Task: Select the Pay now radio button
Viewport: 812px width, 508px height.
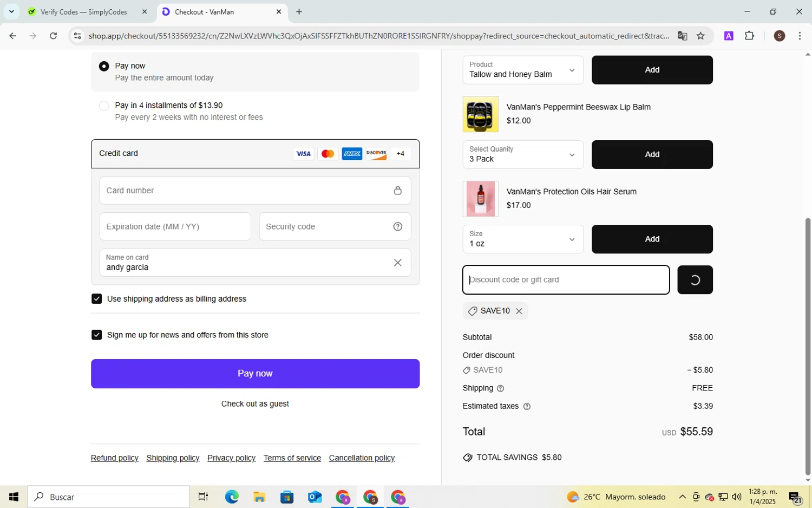Action: [104, 66]
